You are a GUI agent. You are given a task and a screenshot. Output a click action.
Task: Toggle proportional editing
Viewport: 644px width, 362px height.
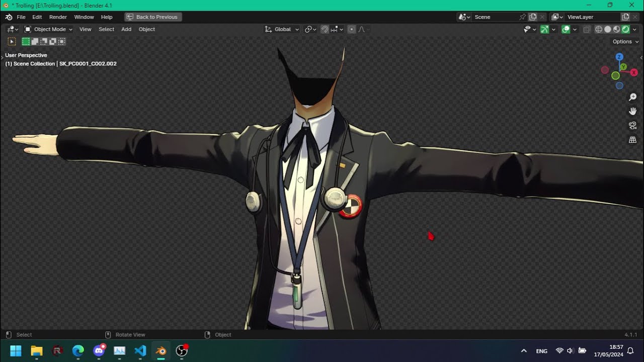351,29
